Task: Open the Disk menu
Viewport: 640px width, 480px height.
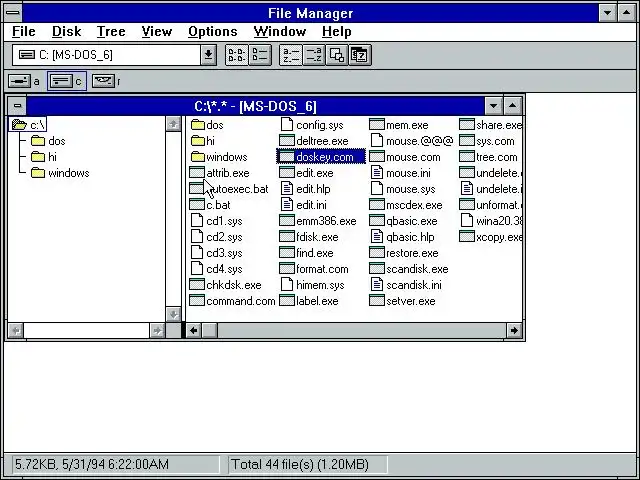Action: pos(67,31)
